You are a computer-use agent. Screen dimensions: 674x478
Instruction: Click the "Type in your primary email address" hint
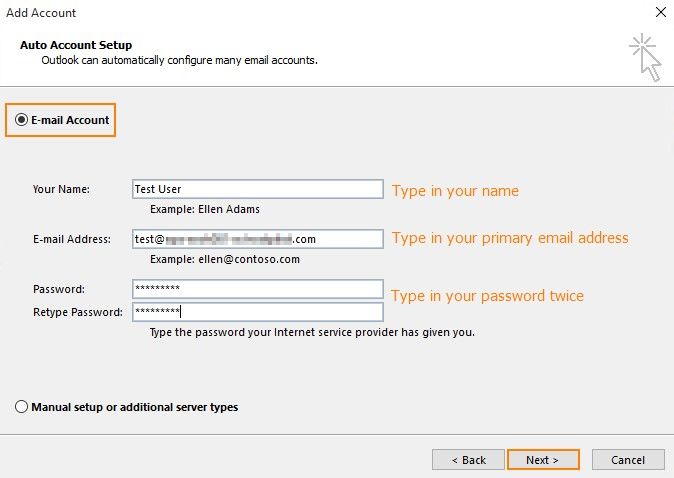tap(510, 238)
